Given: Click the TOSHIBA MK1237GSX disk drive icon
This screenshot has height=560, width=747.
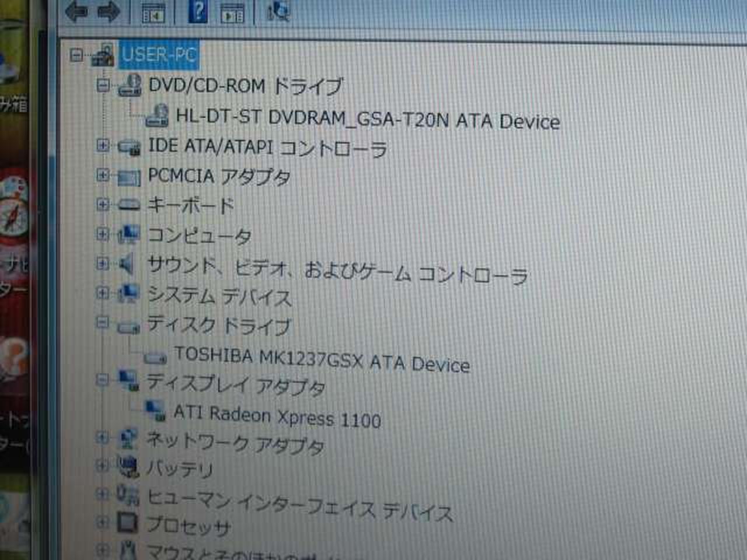Looking at the screenshot, I should (x=155, y=357).
